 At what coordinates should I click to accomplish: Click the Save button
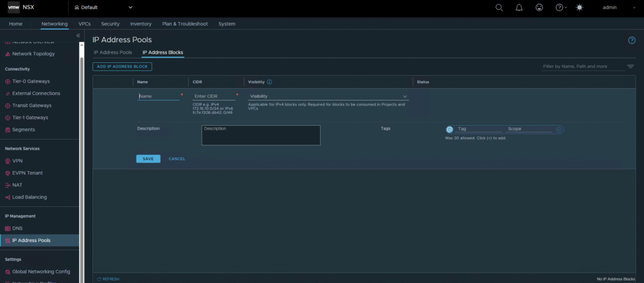point(148,158)
